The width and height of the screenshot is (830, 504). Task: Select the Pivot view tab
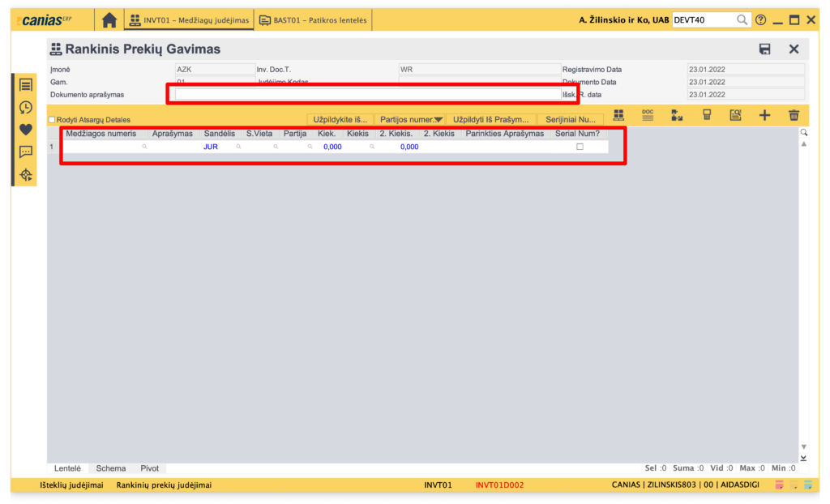149,468
